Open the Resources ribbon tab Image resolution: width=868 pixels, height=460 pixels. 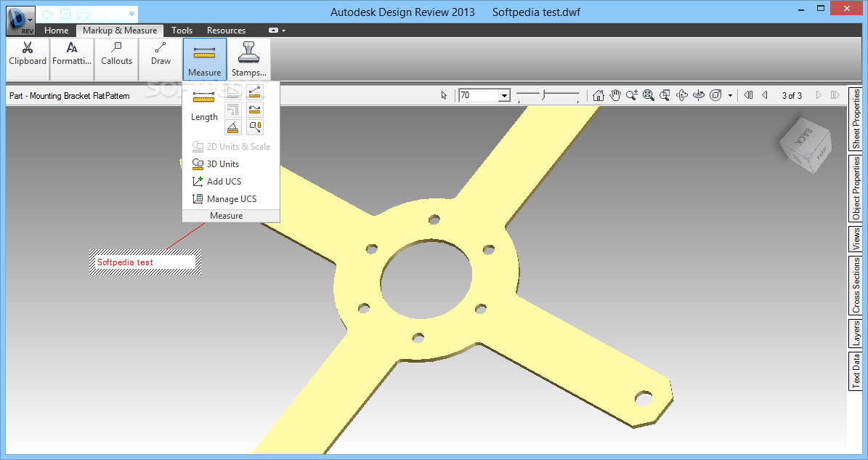click(226, 31)
